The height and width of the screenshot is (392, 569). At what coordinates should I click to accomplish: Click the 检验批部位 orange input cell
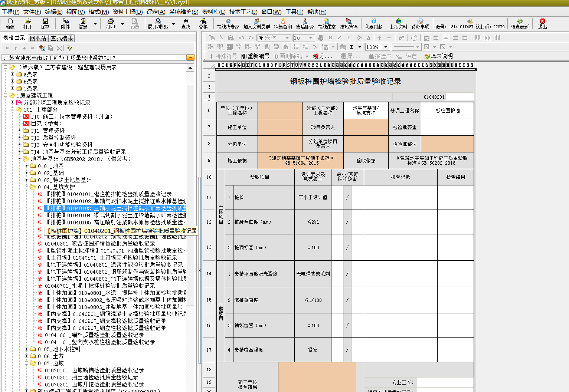click(447, 144)
